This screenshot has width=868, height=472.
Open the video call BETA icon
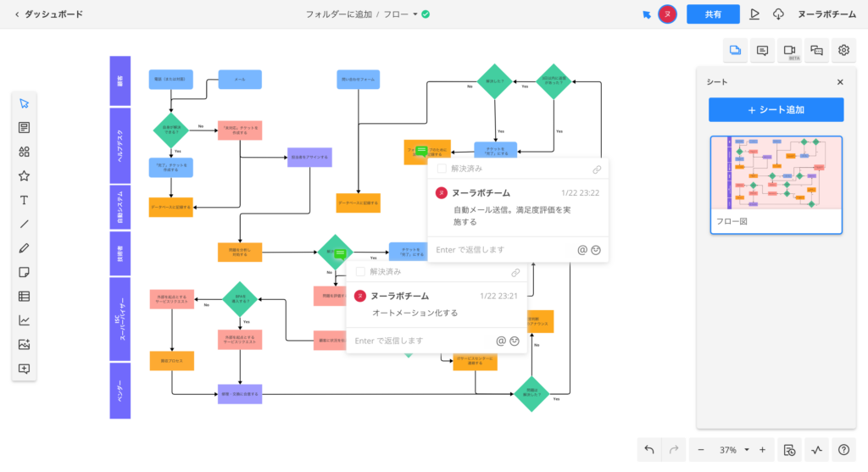point(790,51)
